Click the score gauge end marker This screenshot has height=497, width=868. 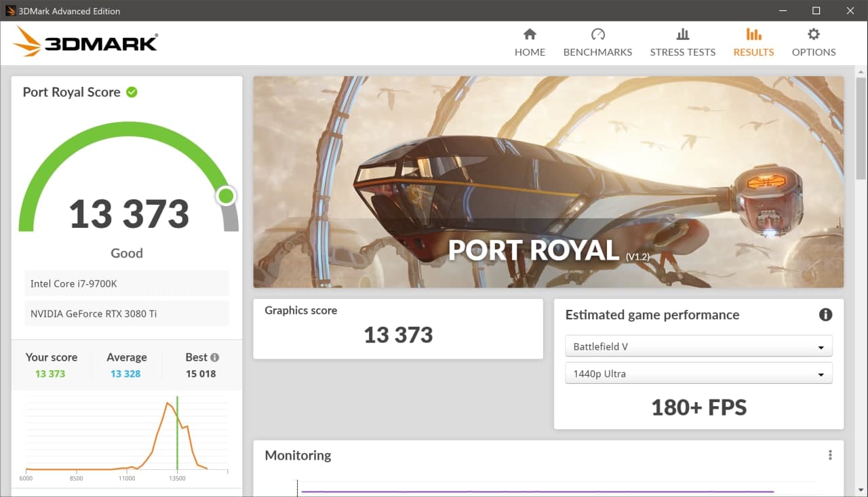[226, 197]
